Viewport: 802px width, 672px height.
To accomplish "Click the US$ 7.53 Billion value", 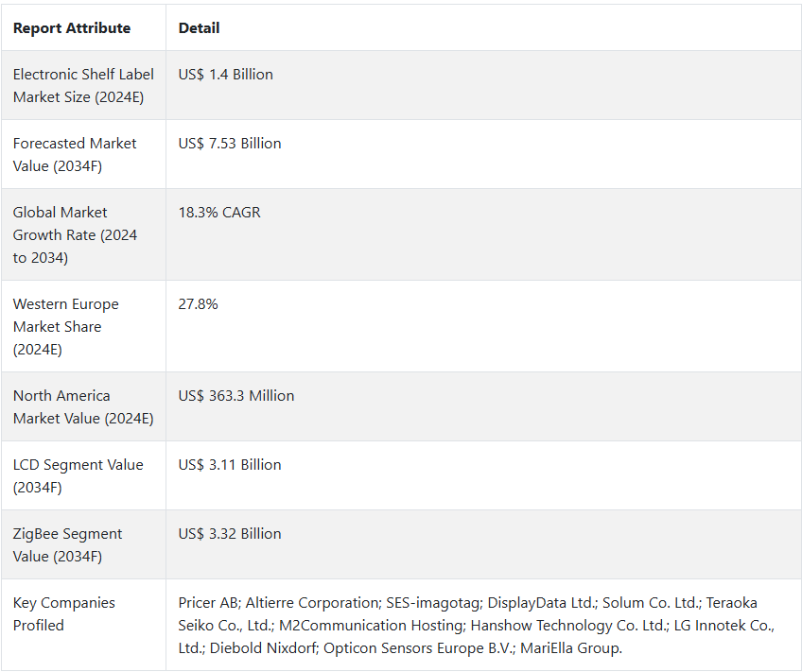I will coord(230,144).
